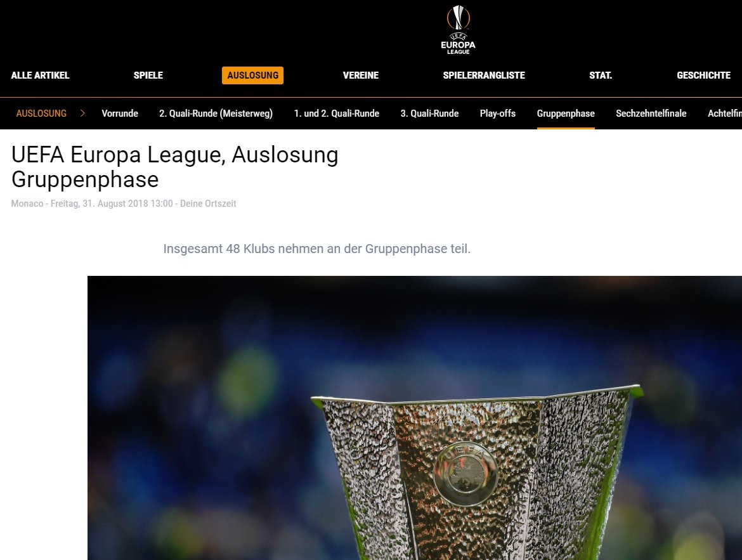Screen dimensions: 742x560
Task: Select 2. Quali-Runde (Meisterweg) tab
Action: 216,113
